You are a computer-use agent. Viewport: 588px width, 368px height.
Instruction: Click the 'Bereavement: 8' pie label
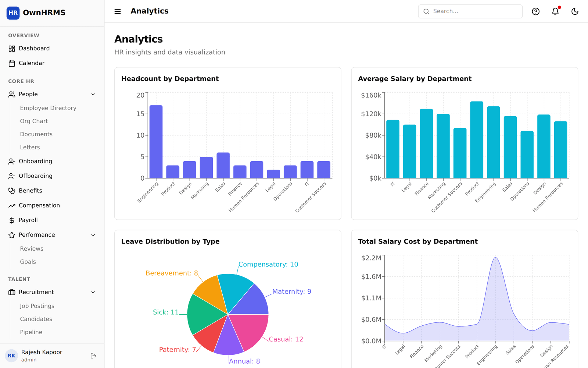coord(172,273)
